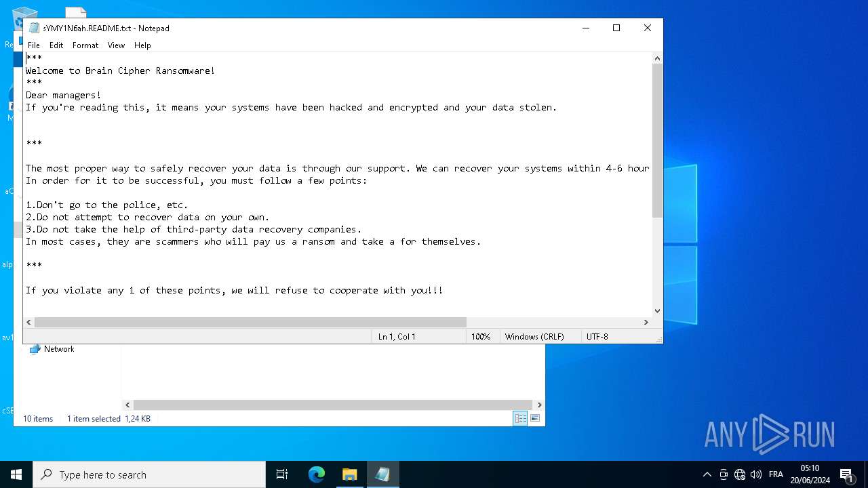Open File Explorer from the taskbar
This screenshot has height=488, width=868.
[349, 474]
